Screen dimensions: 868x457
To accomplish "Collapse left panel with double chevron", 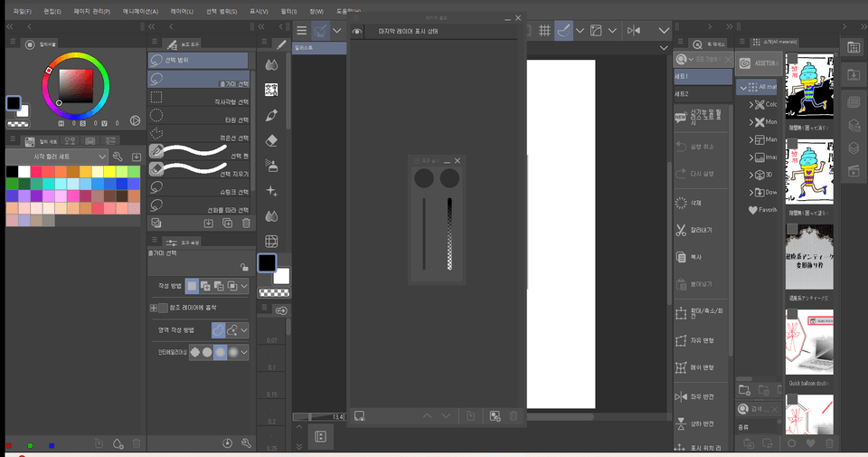I will click(10, 26).
